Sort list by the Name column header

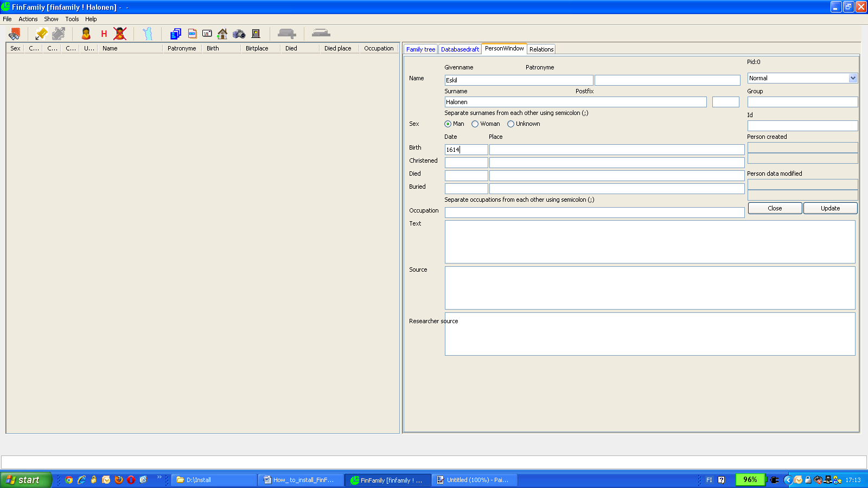(x=130, y=48)
